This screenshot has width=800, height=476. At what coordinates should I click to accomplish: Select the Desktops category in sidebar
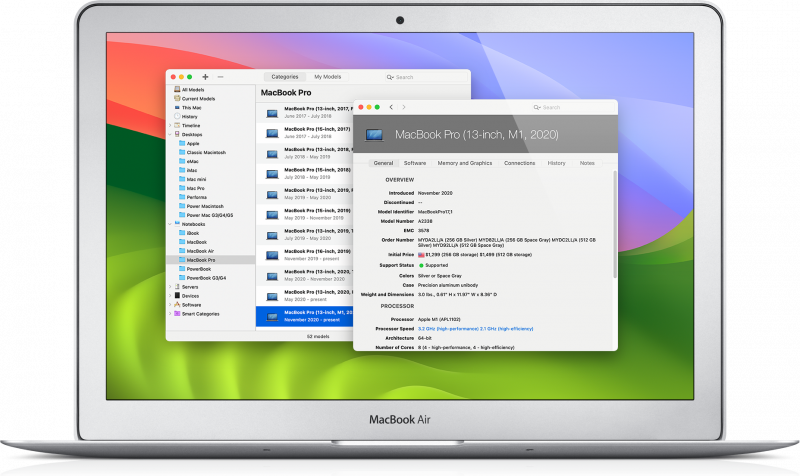pyautogui.click(x=192, y=135)
